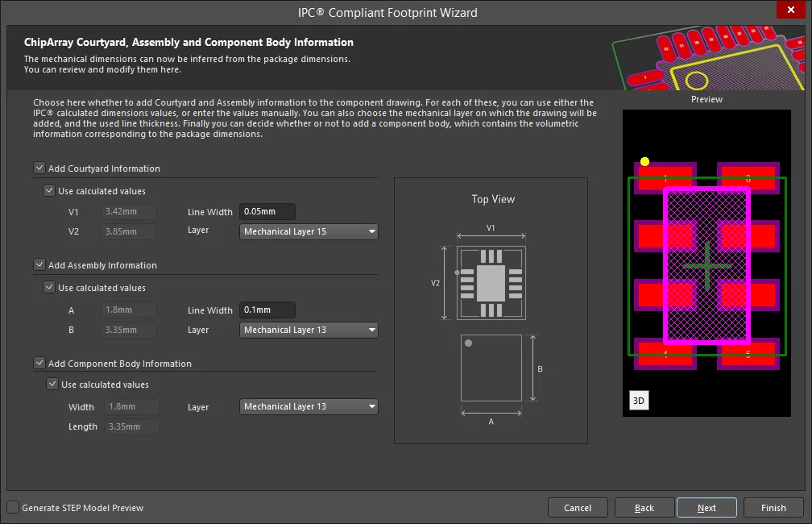Screen dimensions: 812x524
Task: Click the Width 1.8mm field
Action: [131, 407]
